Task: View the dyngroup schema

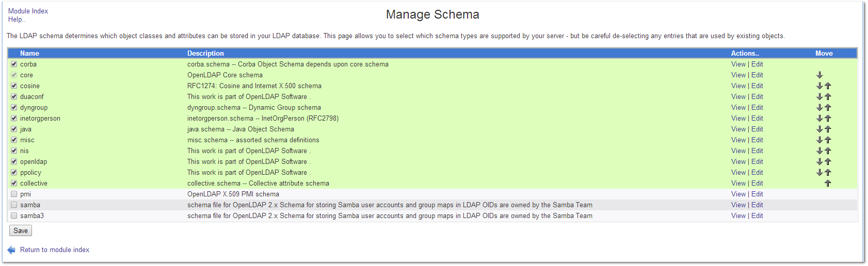Action: [x=738, y=108]
